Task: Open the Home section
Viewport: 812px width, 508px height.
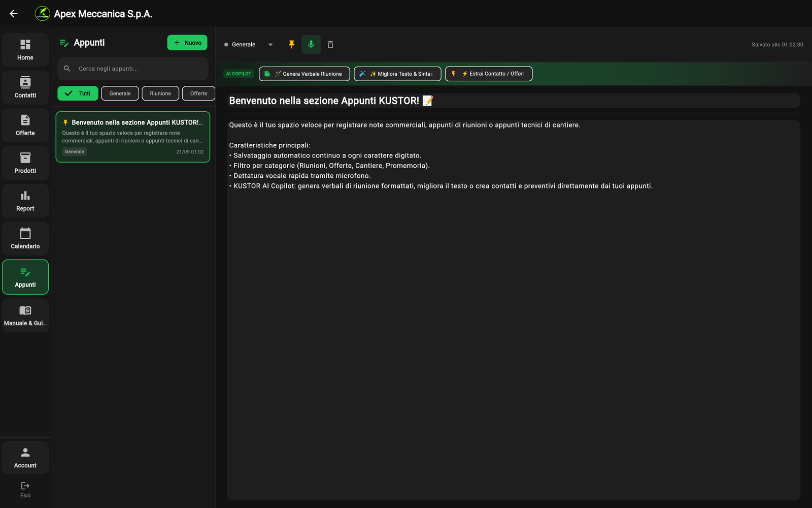Action: click(25, 50)
